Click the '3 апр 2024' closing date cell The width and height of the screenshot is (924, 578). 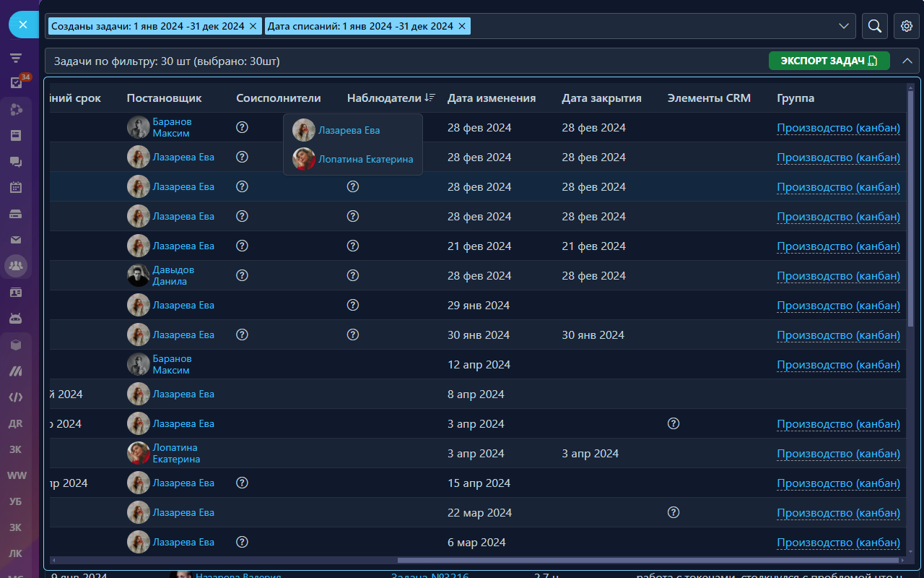[590, 454]
